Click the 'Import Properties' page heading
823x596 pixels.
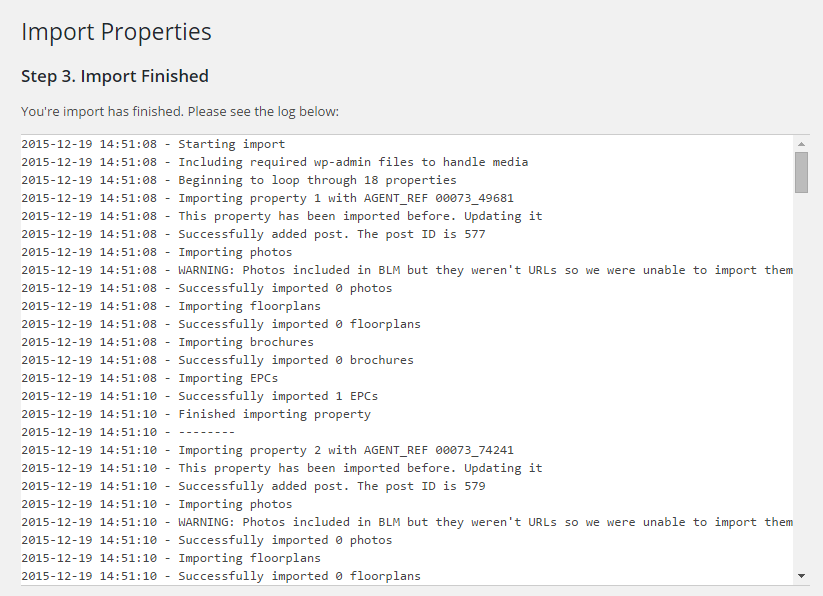point(117,32)
